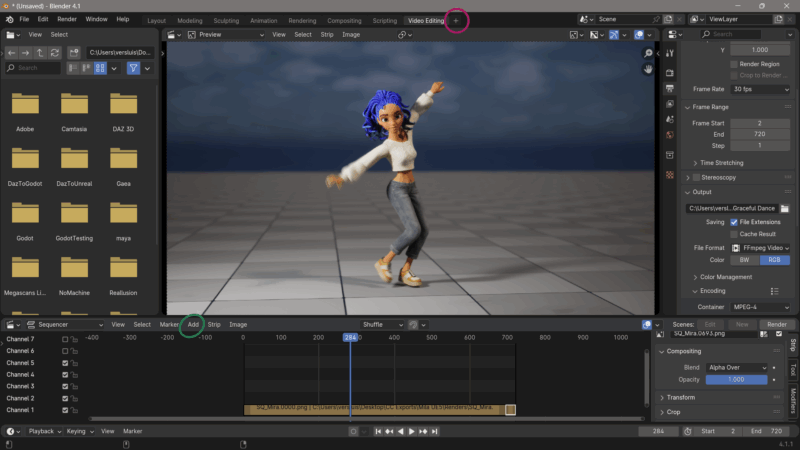The height and width of the screenshot is (450, 800).
Task: Toggle the file filter funnel icon
Action: point(133,68)
